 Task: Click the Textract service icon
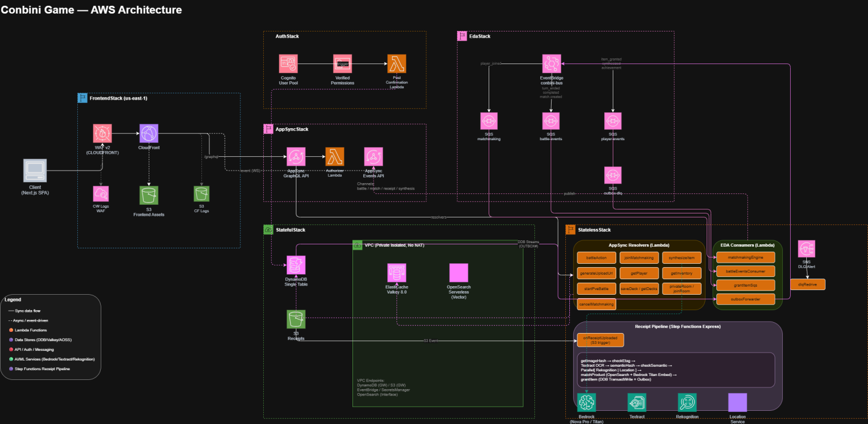(x=637, y=402)
